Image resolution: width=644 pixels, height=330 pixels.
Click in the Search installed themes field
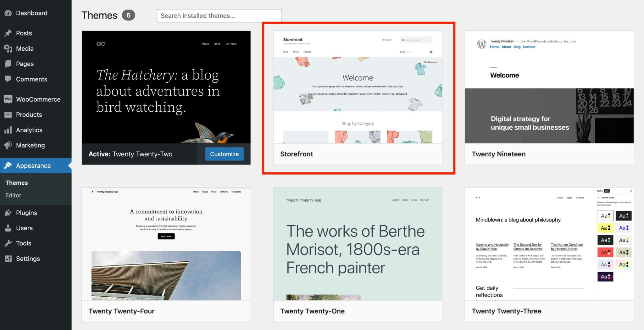click(219, 16)
